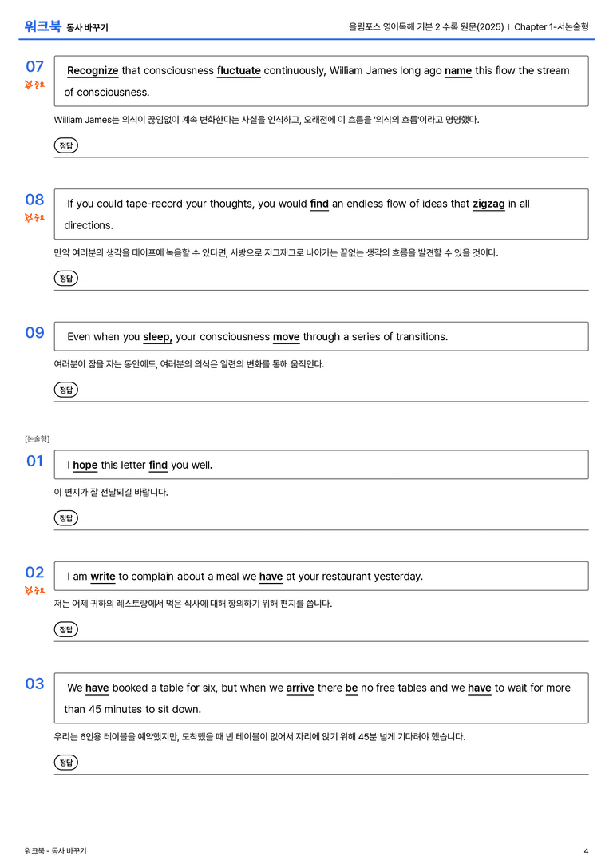Image resolution: width=613 pixels, height=868 pixels.
Task: Click the underlined word 'fluctuate'
Action: click(239, 71)
